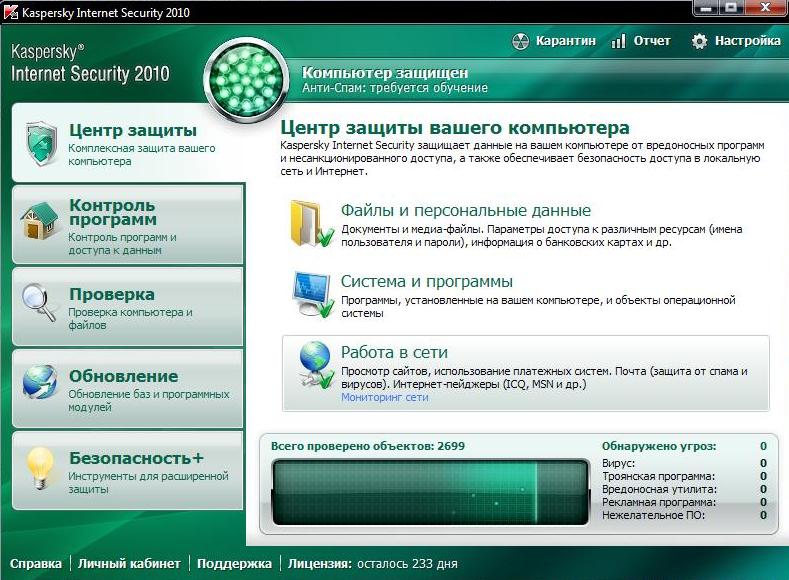Click the light bulb icon beside Безопасность+
The width and height of the screenshot is (789, 580).
(40, 468)
